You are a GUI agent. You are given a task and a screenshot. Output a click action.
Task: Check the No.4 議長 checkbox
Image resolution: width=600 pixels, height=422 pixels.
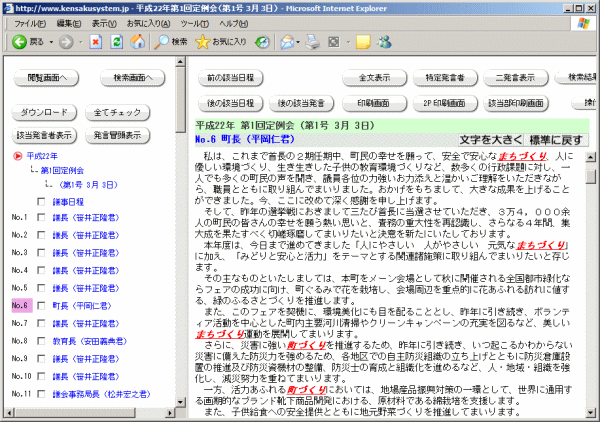(x=41, y=270)
